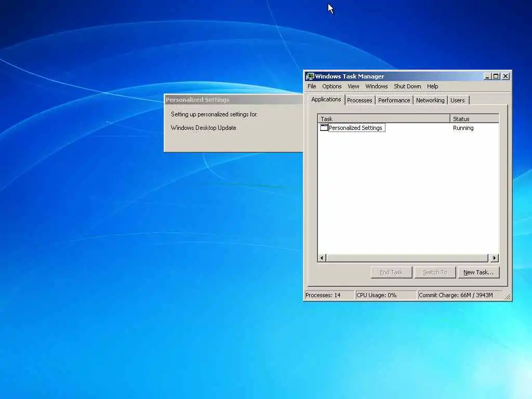Click the right arrow of horizontal scrollbar
Viewport: 532px width, 399px height.
coord(495,258)
